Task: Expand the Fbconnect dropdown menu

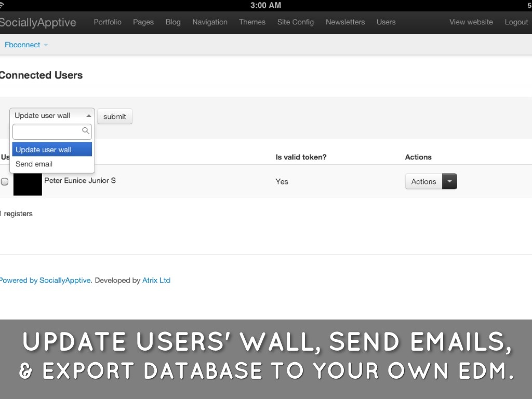Action: [26, 45]
